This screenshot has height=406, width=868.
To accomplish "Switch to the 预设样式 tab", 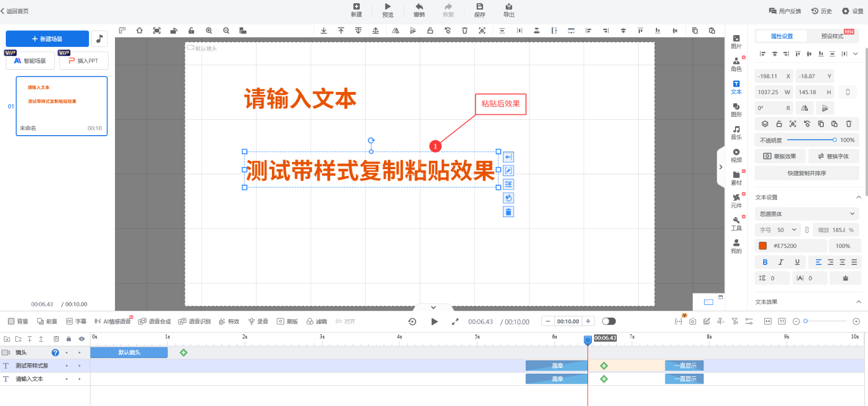I will 832,36.
